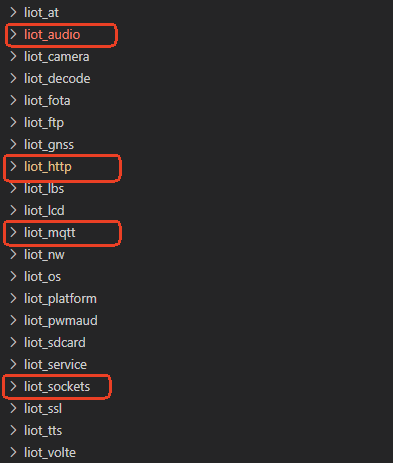Open the liot_lcd folder
This screenshot has height=463, width=393.
point(44,211)
